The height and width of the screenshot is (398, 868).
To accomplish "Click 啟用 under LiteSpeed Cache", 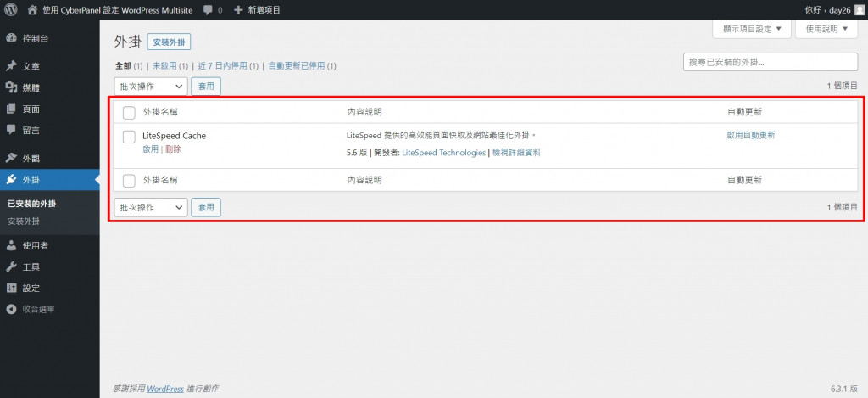I will [150, 149].
